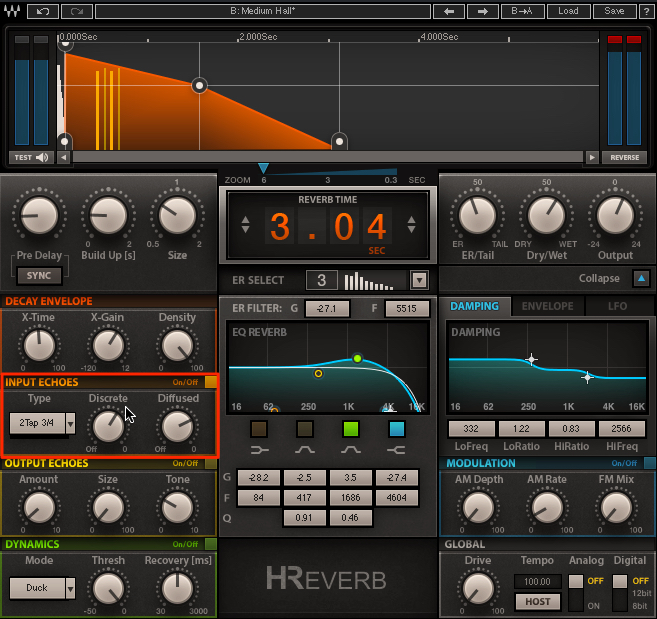This screenshot has height=619, width=657.
Task: Click the Duck mode field
Action: [x=37, y=588]
